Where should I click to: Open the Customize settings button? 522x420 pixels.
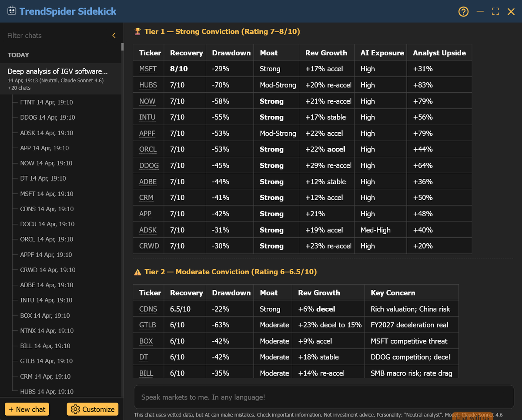coord(93,409)
